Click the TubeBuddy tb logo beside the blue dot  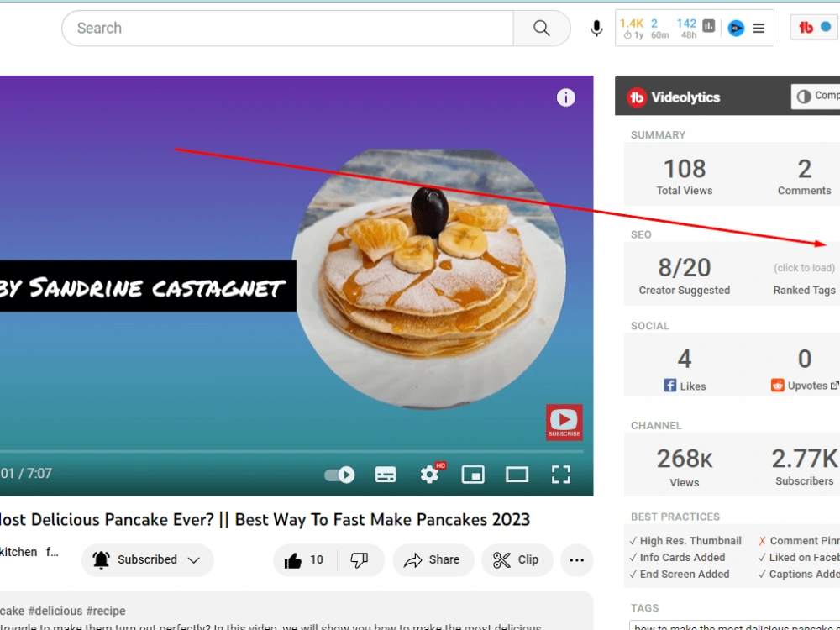[x=806, y=28]
